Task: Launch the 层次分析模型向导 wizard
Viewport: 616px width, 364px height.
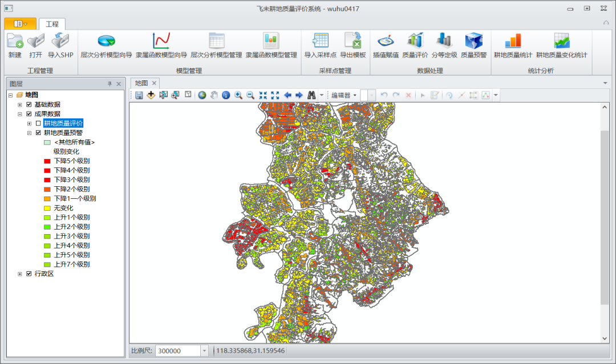Action: click(x=106, y=46)
